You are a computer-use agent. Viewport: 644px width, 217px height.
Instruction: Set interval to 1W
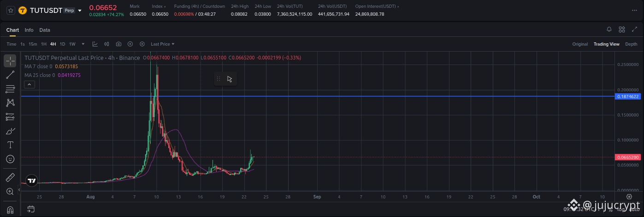(x=72, y=44)
